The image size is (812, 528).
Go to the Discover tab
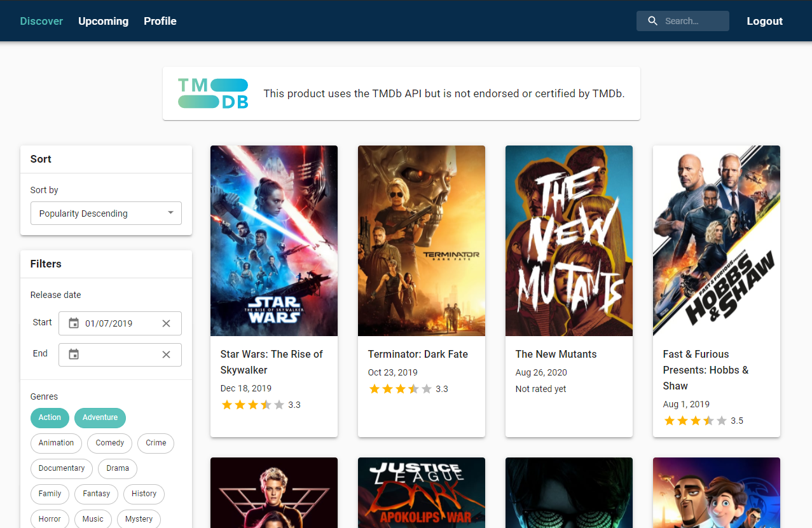41,21
